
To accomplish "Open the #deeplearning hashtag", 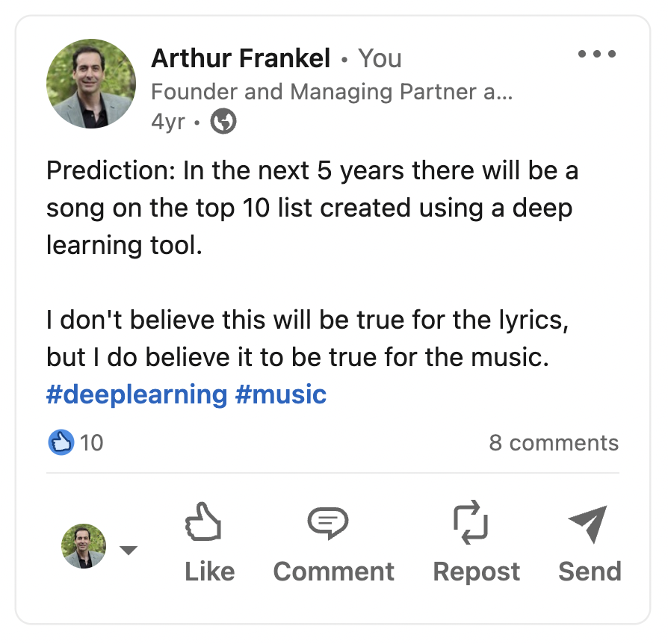I will pyautogui.click(x=137, y=394).
